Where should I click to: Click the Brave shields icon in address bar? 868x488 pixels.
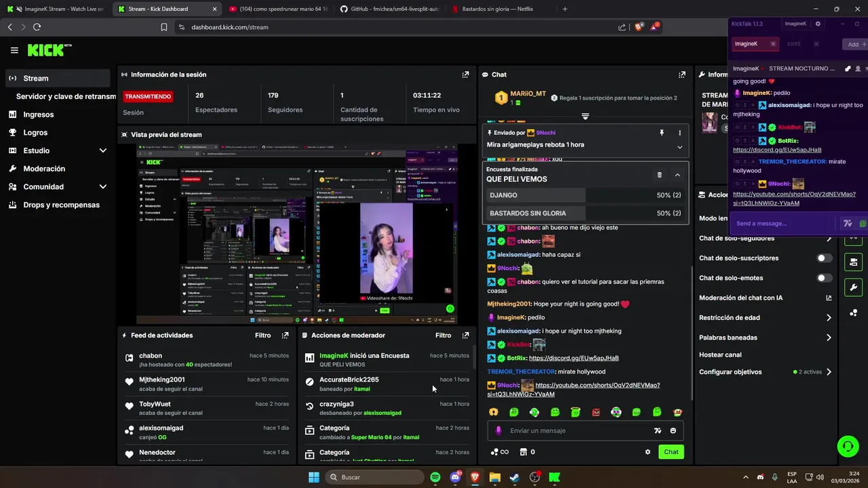(637, 27)
